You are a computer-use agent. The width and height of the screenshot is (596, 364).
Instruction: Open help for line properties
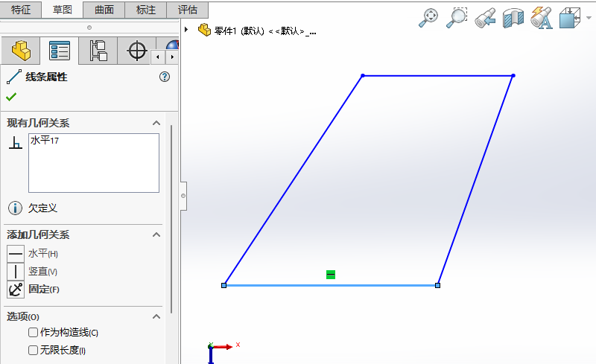165,77
